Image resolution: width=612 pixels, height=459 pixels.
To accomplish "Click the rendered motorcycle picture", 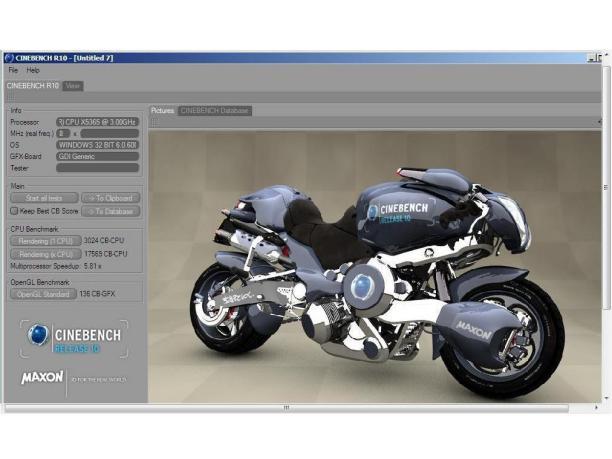I will point(375,267).
